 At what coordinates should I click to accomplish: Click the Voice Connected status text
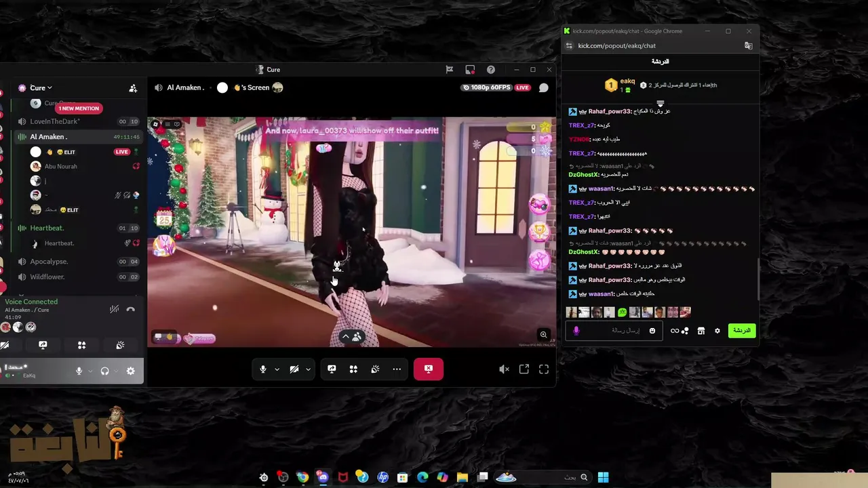[31, 302]
